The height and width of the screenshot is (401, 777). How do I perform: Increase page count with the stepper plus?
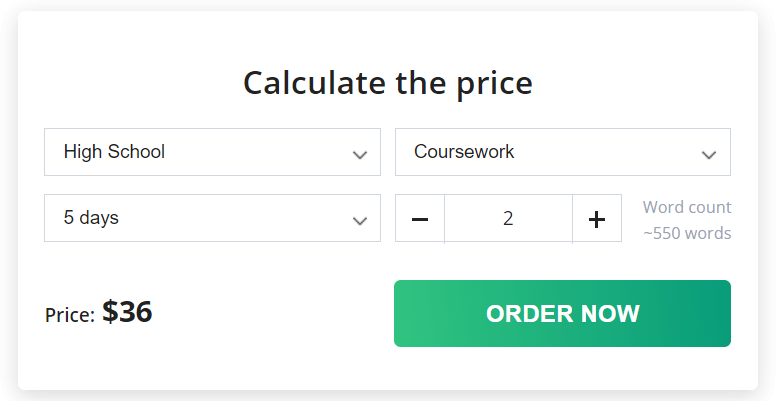(x=597, y=218)
